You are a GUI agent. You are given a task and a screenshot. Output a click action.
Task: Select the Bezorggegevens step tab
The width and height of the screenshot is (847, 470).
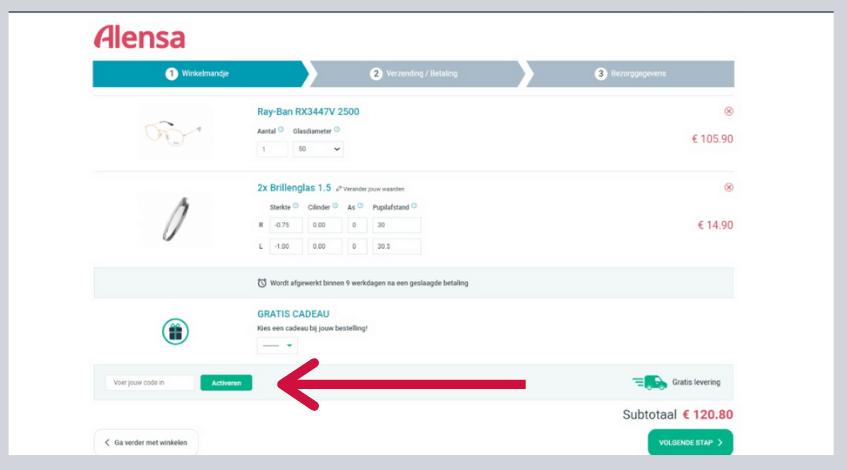630,74
